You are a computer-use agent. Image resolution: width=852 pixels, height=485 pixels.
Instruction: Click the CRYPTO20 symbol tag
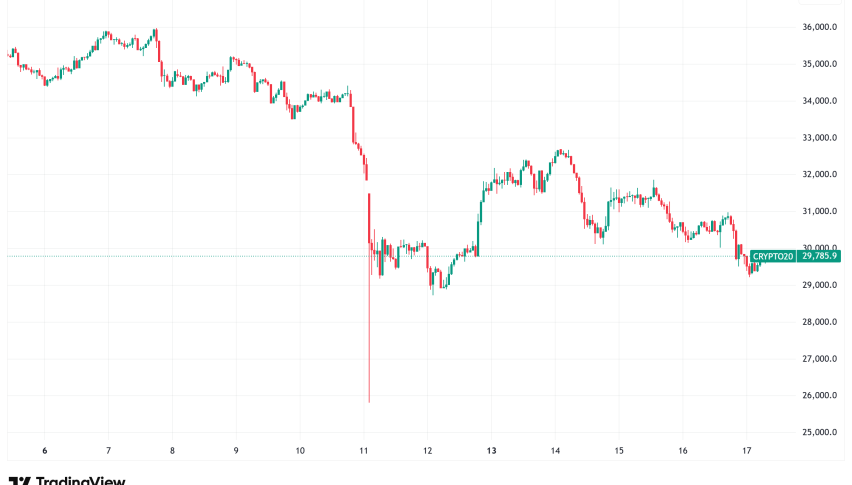[x=774, y=256]
